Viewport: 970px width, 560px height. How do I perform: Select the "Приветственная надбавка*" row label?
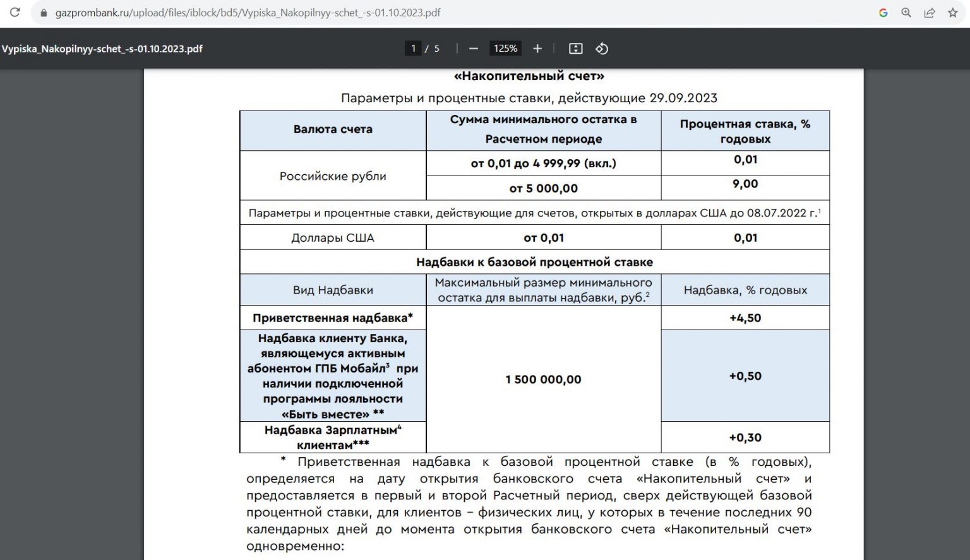click(333, 318)
